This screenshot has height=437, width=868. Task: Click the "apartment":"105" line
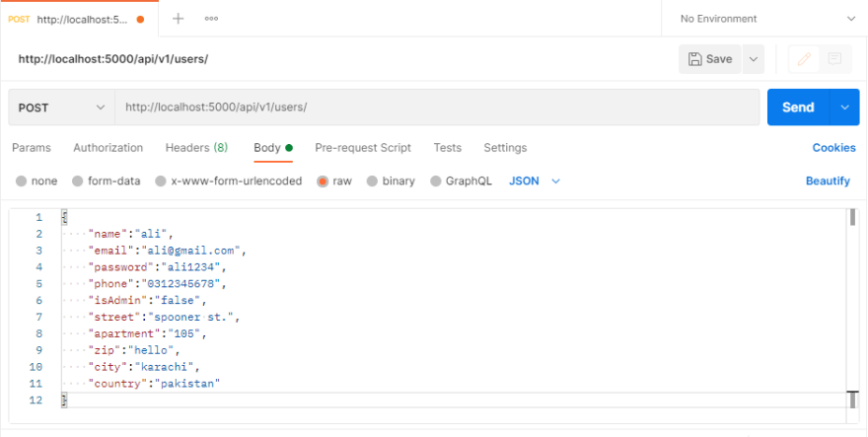[147, 333]
